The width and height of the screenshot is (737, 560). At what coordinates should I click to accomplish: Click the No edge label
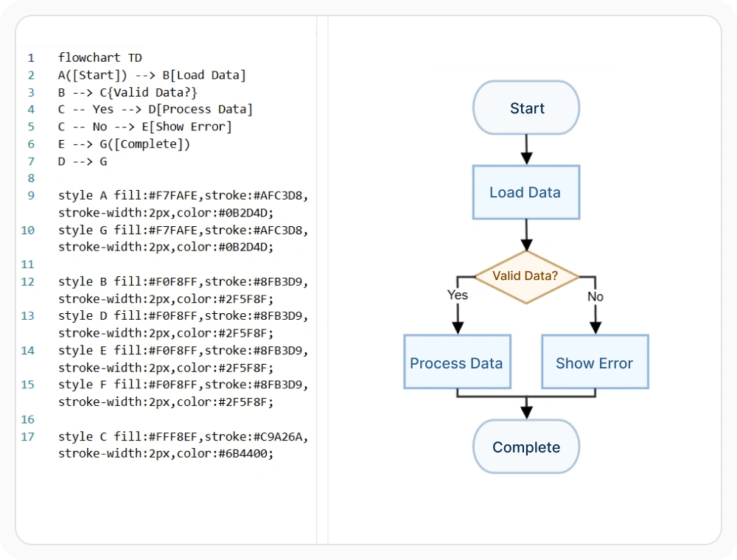point(595,296)
